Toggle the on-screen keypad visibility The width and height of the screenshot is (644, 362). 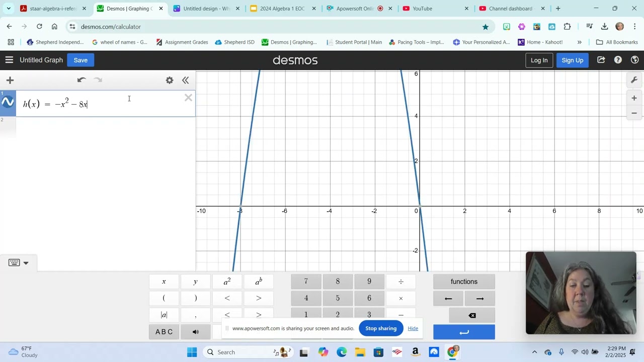[x=19, y=262]
